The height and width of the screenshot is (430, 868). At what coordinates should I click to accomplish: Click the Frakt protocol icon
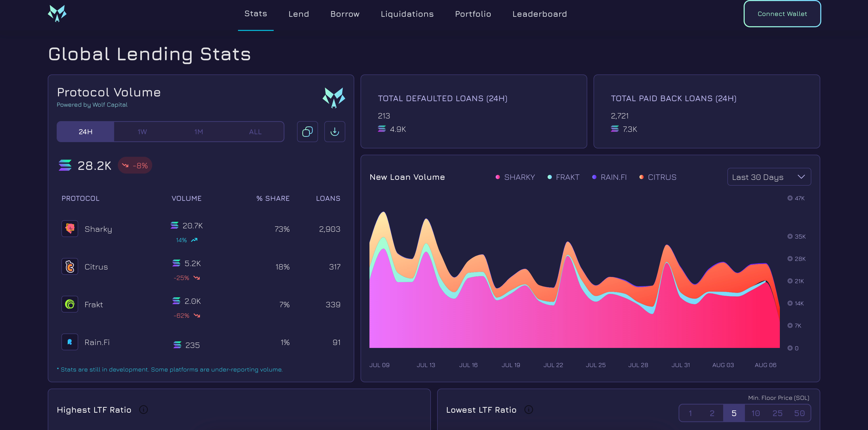click(70, 304)
